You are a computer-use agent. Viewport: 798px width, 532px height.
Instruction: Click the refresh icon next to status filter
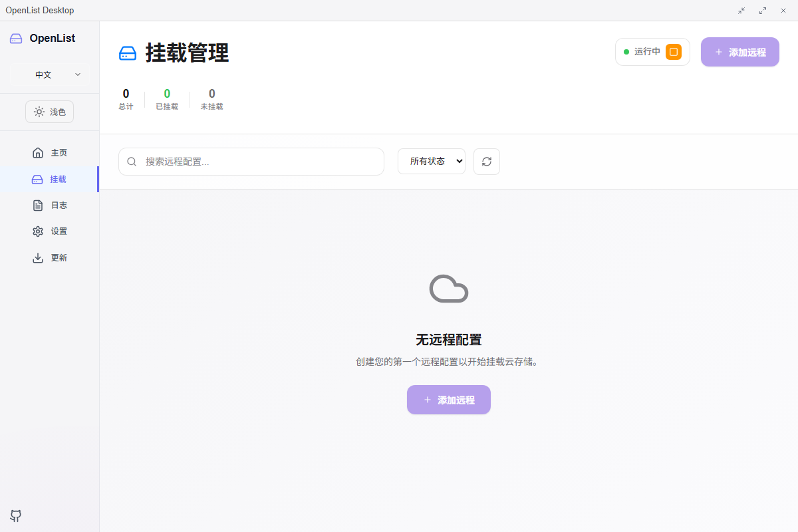point(486,161)
